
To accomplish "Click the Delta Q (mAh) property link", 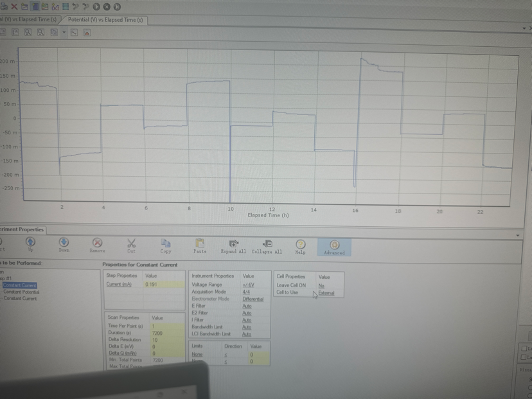I will [x=123, y=353].
